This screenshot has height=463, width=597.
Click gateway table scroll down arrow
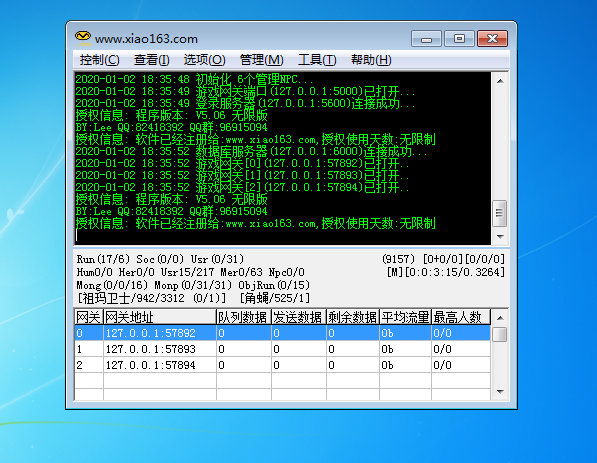pyautogui.click(x=500, y=392)
